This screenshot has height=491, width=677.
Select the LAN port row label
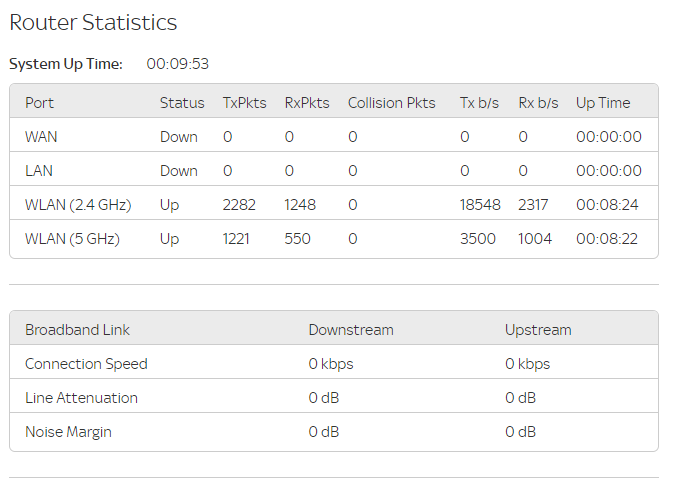click(x=40, y=171)
